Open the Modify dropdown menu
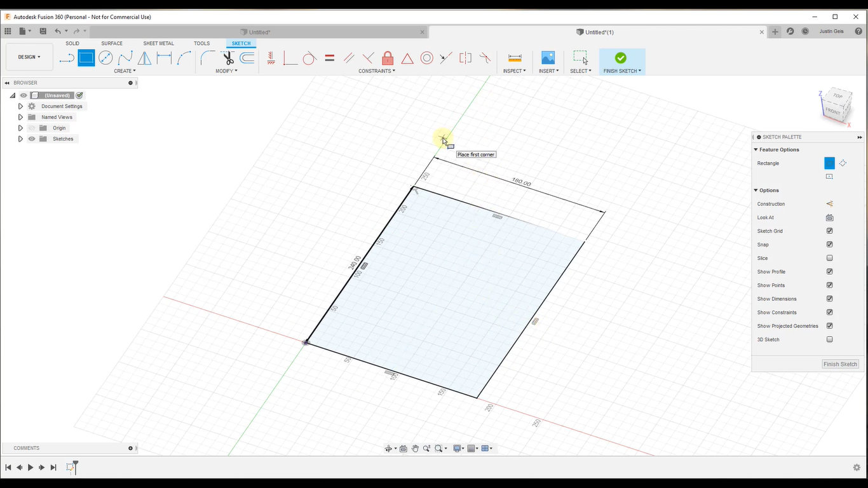 (x=226, y=71)
